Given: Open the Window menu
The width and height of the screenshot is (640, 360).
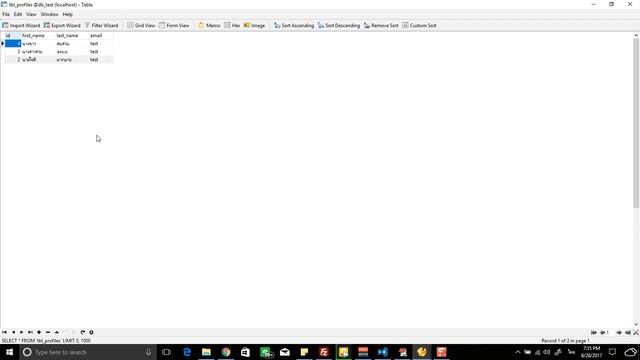Looking at the screenshot, I should 49,14.
